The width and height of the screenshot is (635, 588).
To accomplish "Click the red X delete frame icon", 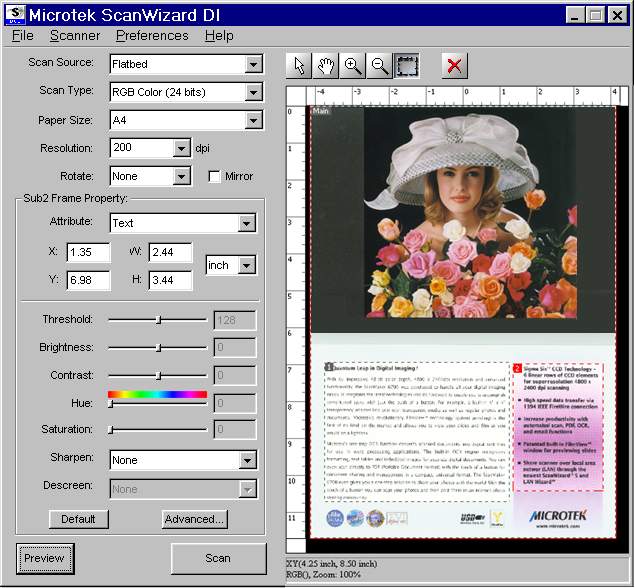I will [454, 66].
